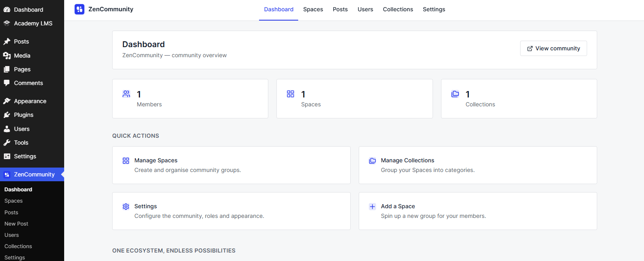Click 'Create and organise community groups.' text

tap(188, 170)
